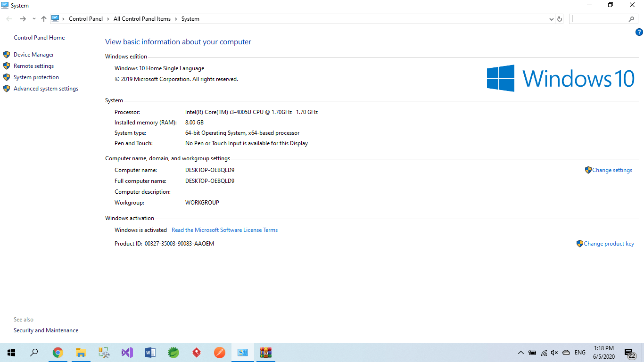Open the orange Postman taskbar icon
This screenshot has width=644, height=362.
[x=220, y=353]
